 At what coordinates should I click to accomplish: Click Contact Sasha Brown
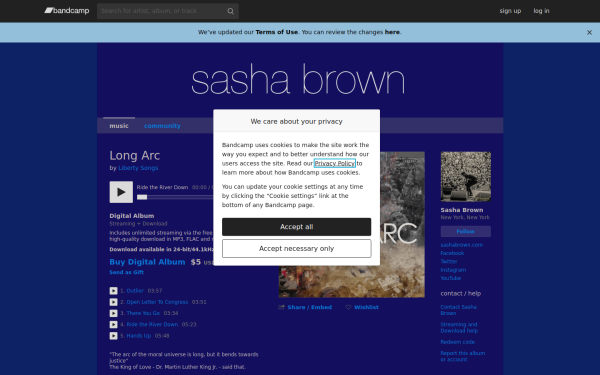coord(458,310)
